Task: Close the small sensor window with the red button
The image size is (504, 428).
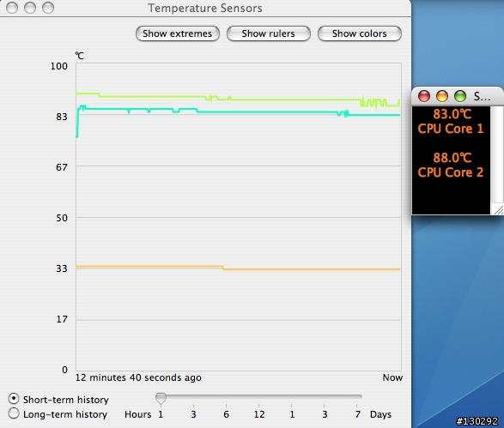Action: pos(424,96)
